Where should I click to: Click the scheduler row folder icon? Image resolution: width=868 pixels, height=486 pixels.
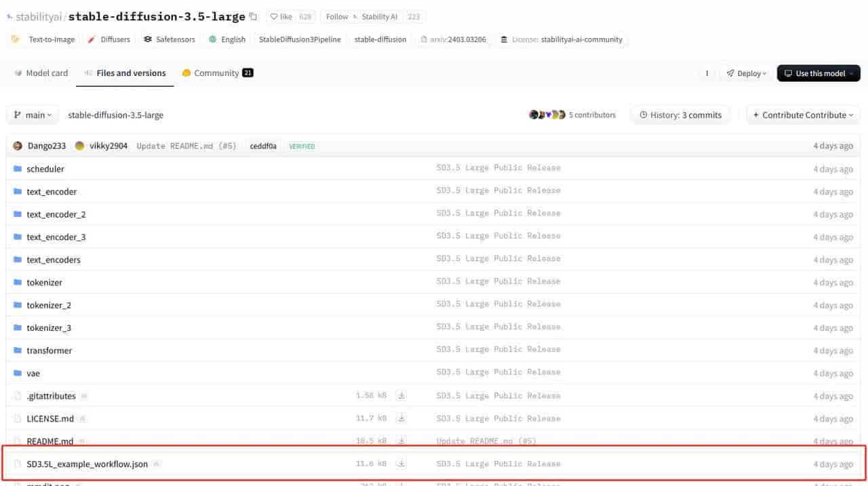(18, 169)
